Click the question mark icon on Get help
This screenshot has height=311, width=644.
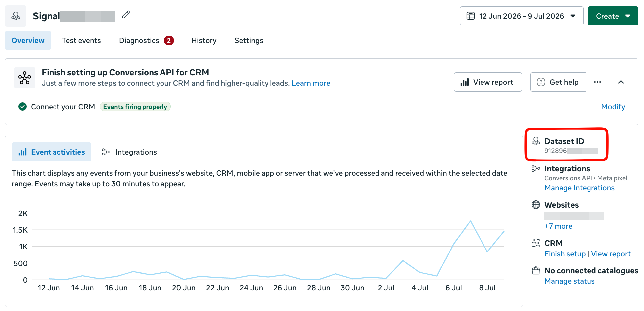point(541,82)
